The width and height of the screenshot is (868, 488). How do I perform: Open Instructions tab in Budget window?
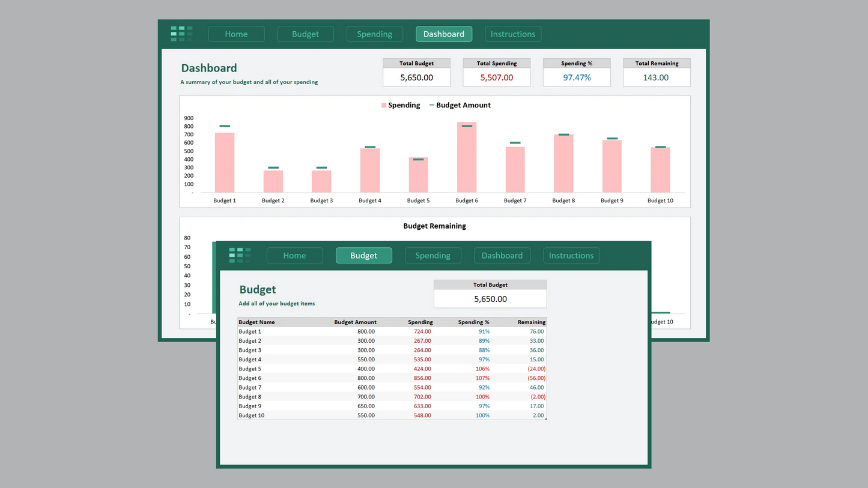pyautogui.click(x=571, y=256)
